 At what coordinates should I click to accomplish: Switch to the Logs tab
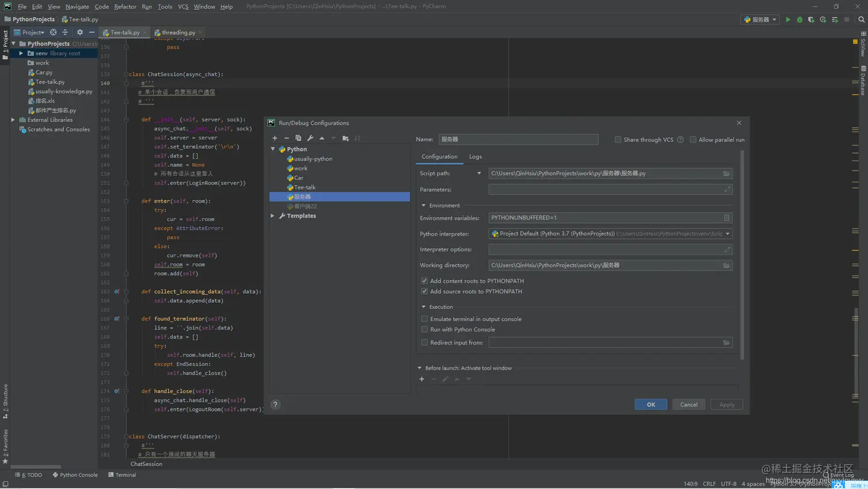coord(475,157)
